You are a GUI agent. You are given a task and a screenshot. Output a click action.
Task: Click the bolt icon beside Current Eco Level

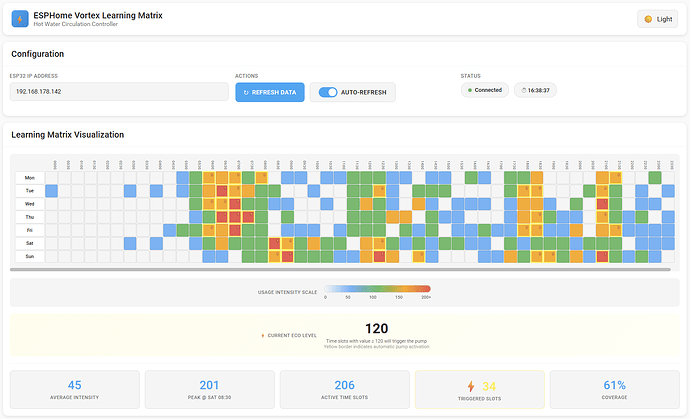tap(263, 335)
